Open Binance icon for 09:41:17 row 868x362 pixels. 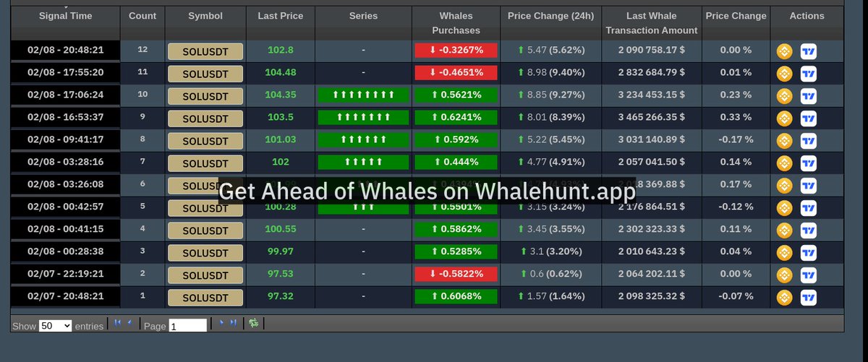(785, 141)
